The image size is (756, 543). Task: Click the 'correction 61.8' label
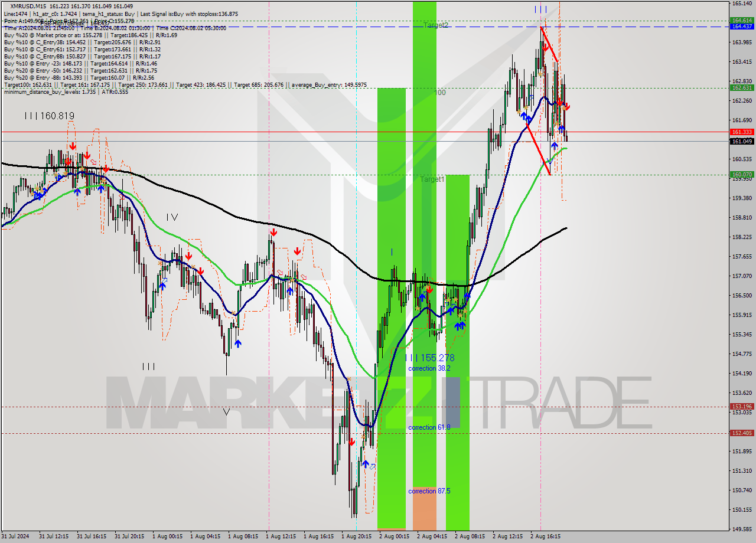pos(429,427)
